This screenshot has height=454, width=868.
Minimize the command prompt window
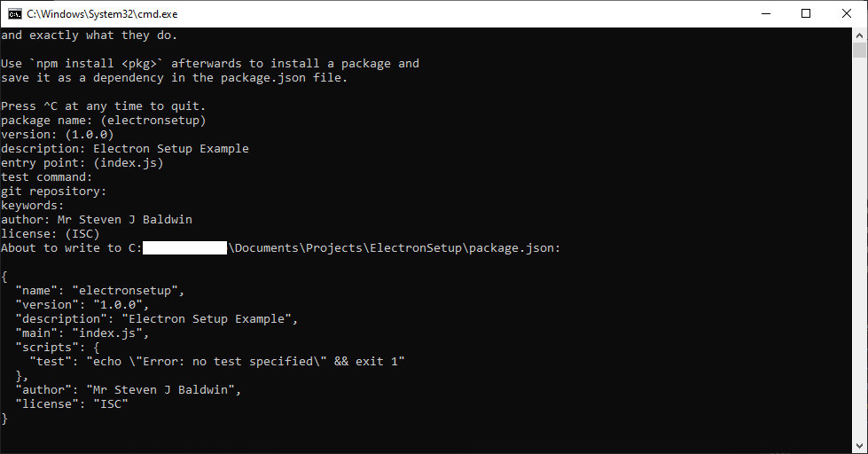point(765,13)
